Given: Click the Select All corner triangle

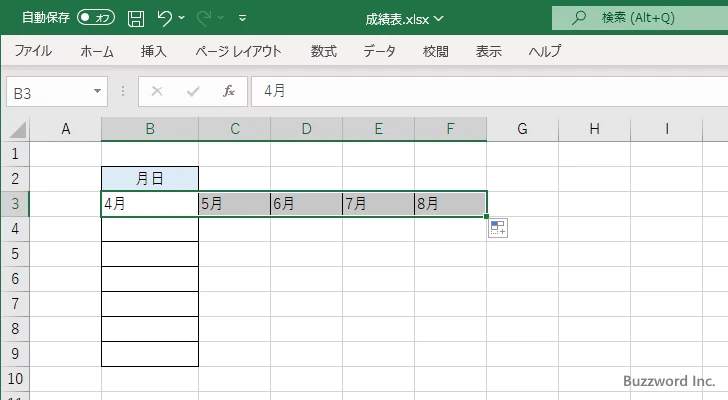Looking at the screenshot, I should click(17, 129).
